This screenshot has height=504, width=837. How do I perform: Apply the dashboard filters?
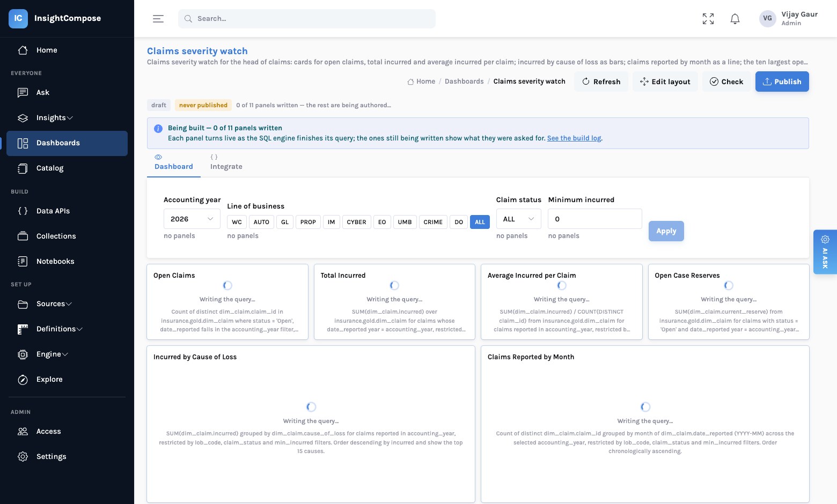coord(666,231)
